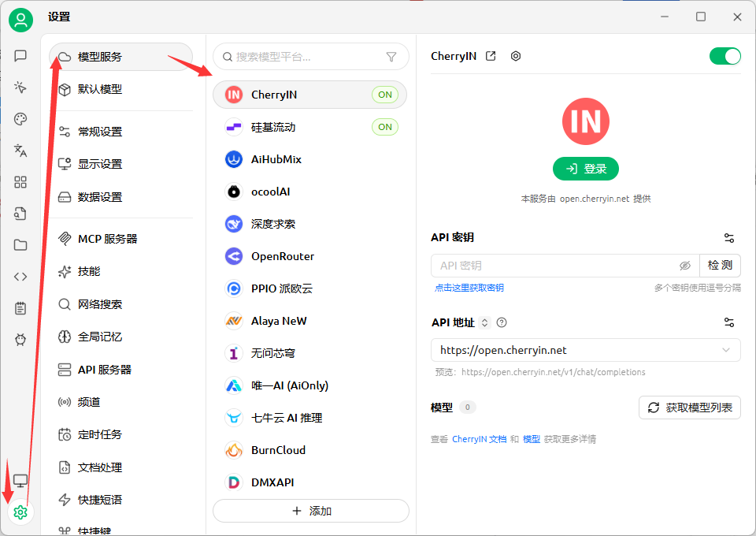
Task: Select 无问芯穹 provider
Action: tap(310, 353)
